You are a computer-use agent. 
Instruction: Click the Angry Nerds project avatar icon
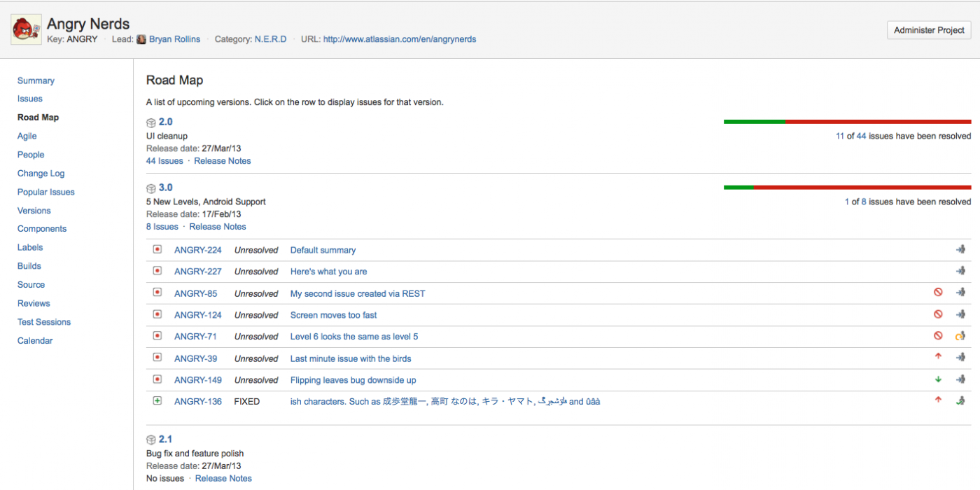click(26, 30)
